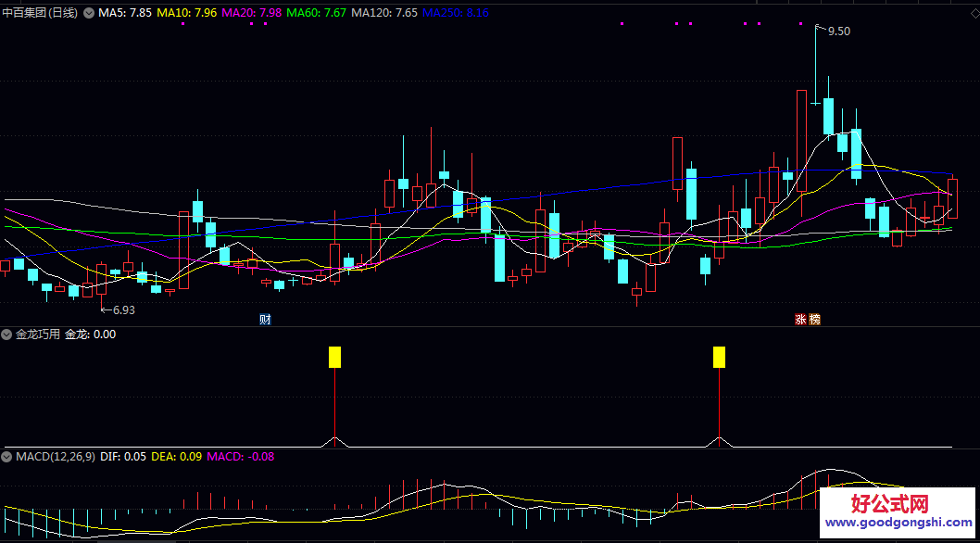Select the MA5 moving average label

coord(125,14)
